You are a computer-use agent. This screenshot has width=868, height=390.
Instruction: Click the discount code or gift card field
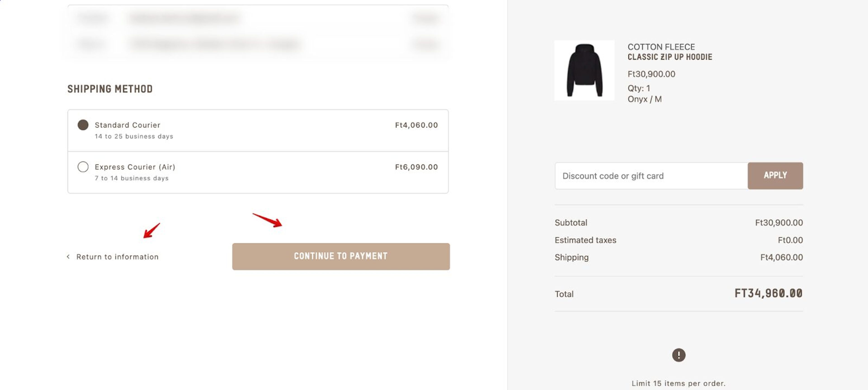click(650, 176)
